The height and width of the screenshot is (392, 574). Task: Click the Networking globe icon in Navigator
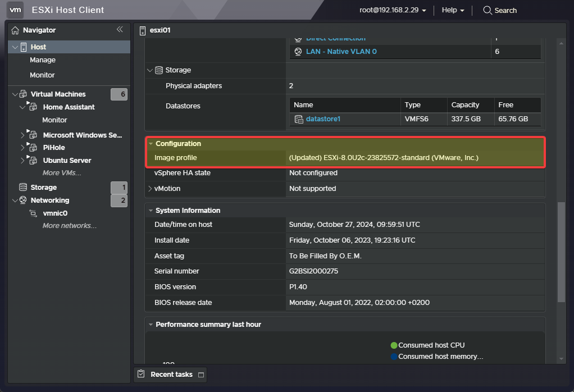click(23, 200)
